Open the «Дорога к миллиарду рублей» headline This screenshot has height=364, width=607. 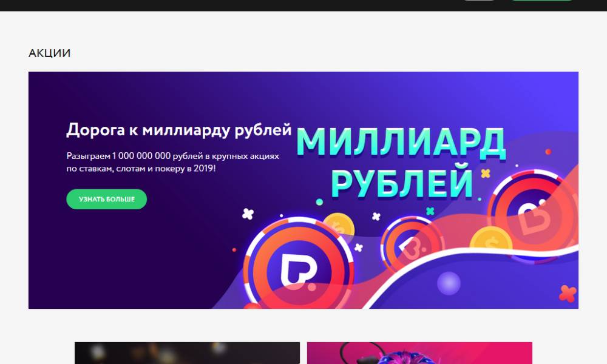(x=179, y=130)
